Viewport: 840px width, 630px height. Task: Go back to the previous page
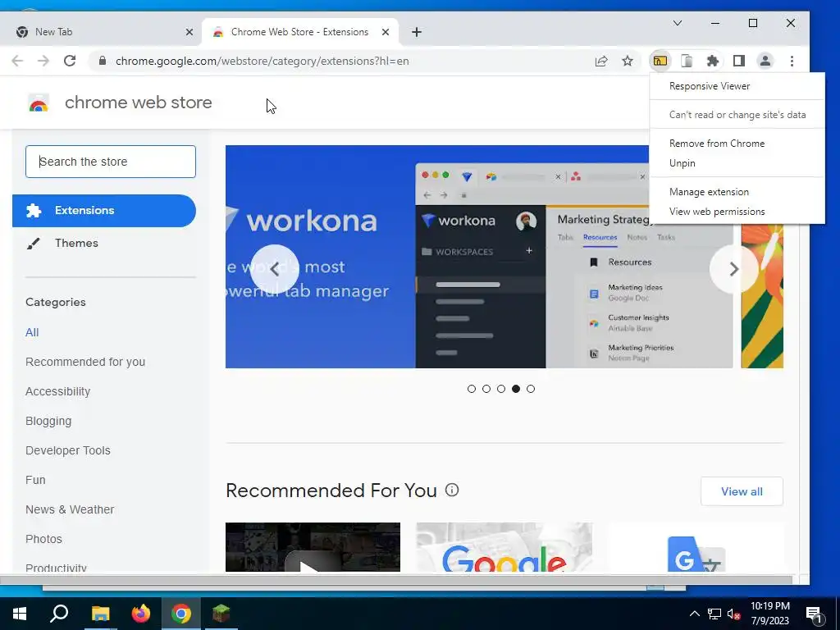click(17, 61)
